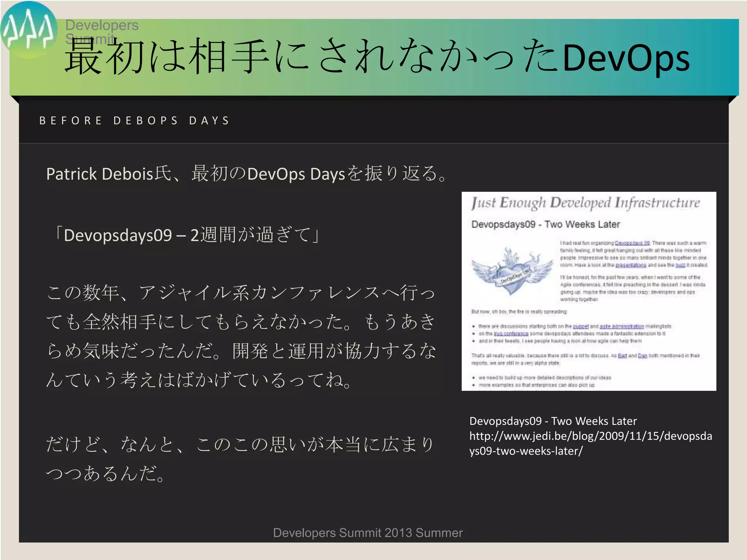This screenshot has width=747, height=560.
Task: Click the paragraph starting 'この数年、アジャイル系'
Action: click(x=241, y=336)
